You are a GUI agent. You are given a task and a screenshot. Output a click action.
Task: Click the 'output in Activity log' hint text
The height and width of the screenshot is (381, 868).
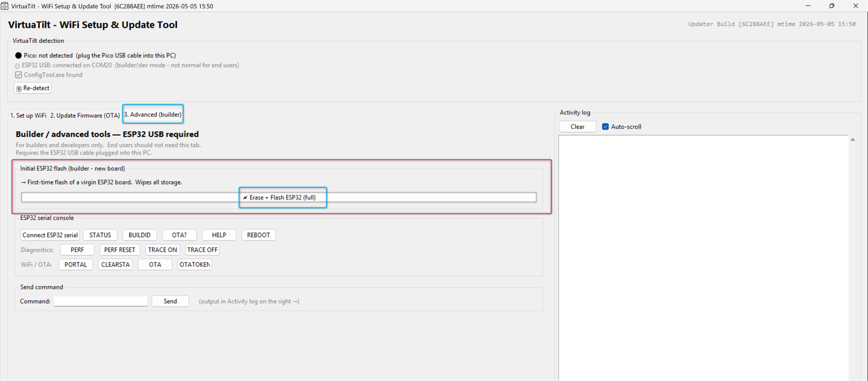point(249,302)
